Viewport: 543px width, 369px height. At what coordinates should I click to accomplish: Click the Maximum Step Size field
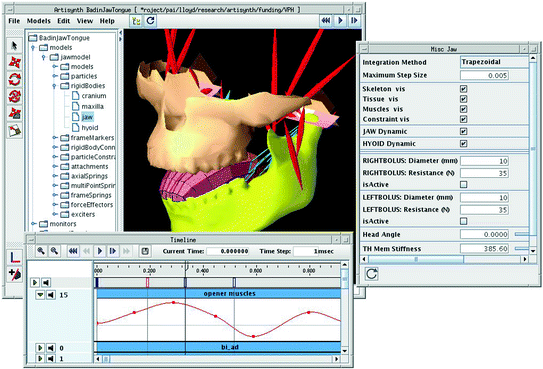point(484,75)
